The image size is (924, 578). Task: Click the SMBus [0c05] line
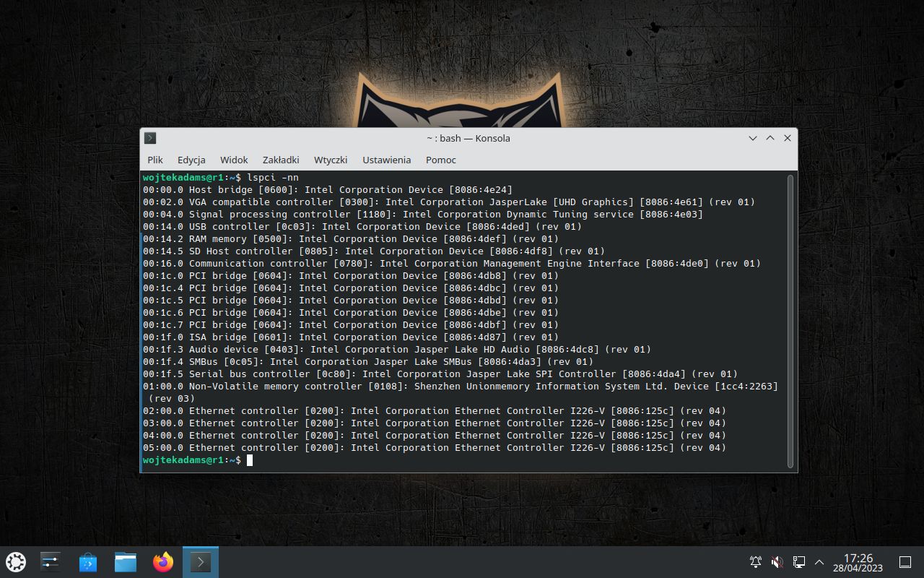tap(368, 361)
